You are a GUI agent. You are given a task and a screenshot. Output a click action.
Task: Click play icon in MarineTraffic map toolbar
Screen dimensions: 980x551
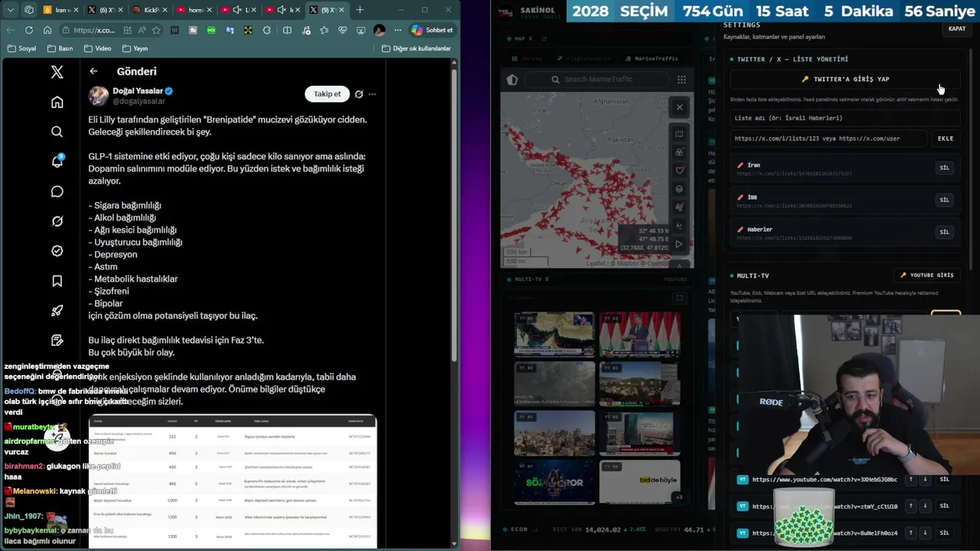tap(679, 244)
